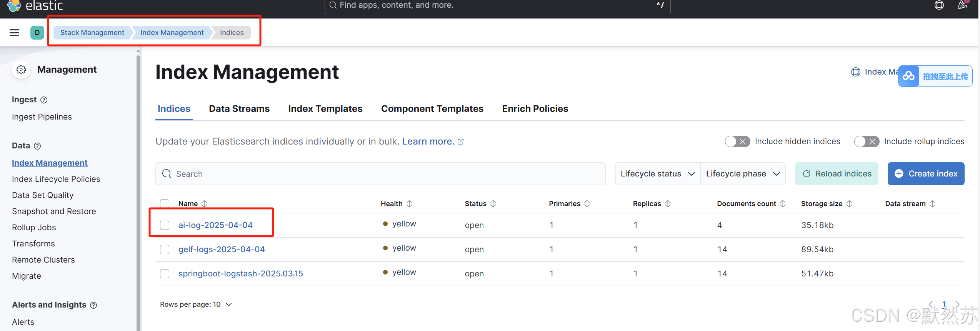This screenshot has height=331, width=980.
Task: Open the Lifecycle phase filter dropdown
Action: tap(743, 174)
